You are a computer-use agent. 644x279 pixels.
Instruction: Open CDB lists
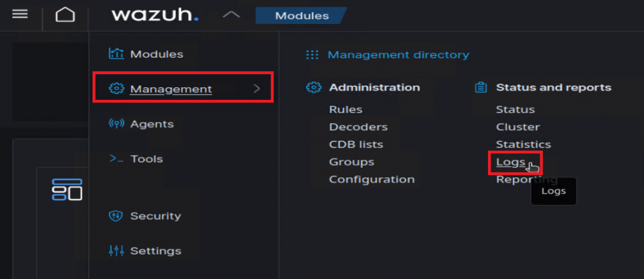pyautogui.click(x=356, y=145)
